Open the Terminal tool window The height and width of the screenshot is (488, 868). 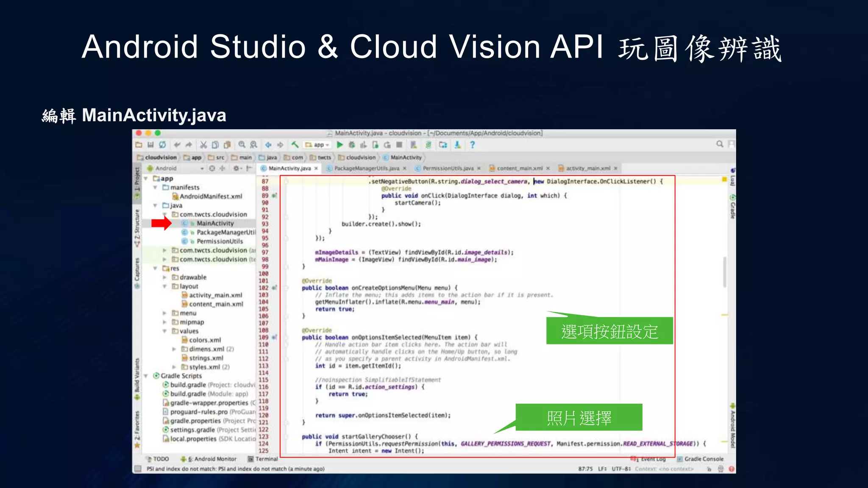(263, 459)
